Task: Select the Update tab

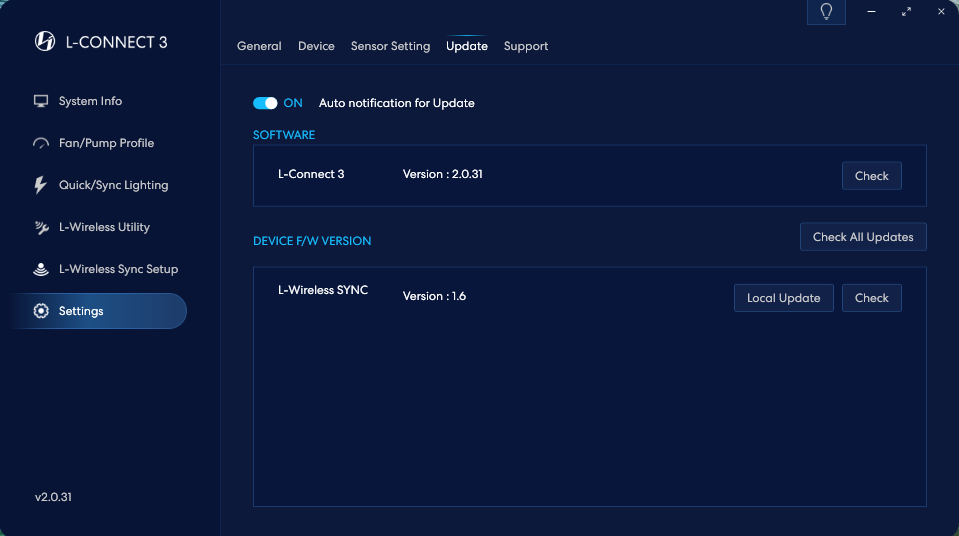Action: point(467,47)
